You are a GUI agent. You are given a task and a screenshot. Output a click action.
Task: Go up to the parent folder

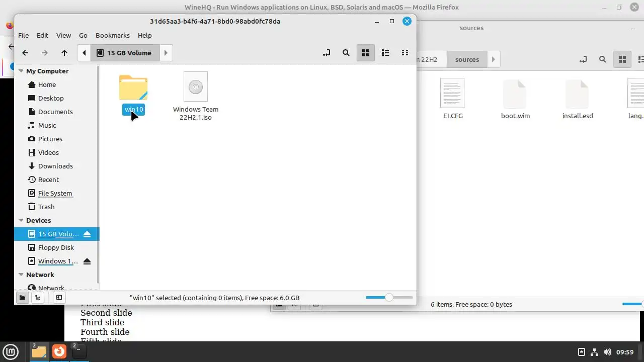[x=64, y=53]
